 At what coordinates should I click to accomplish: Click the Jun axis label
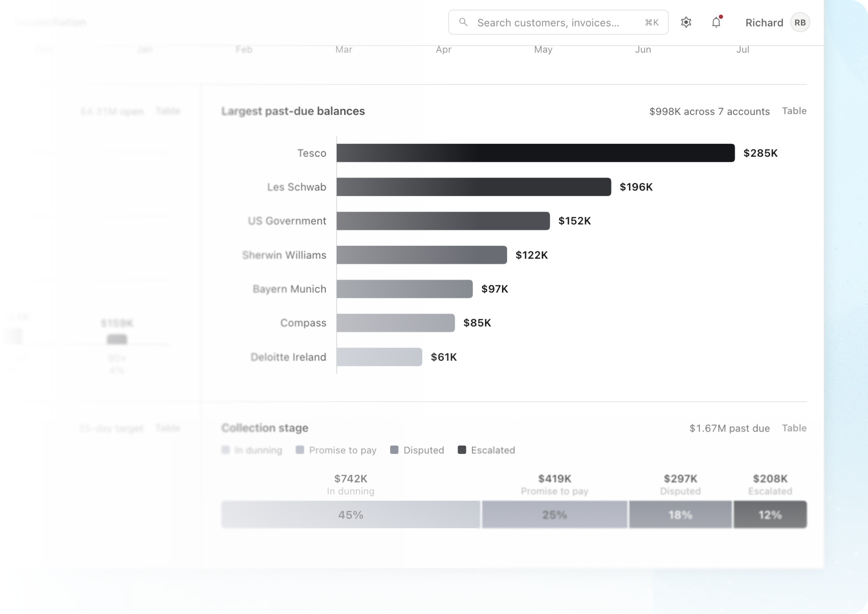coord(643,49)
